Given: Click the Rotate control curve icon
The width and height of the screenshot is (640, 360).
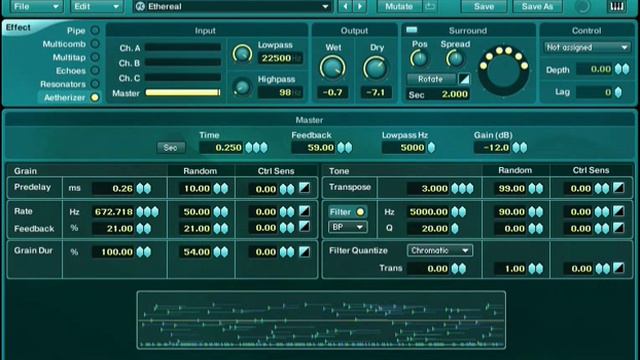Looking at the screenshot, I should click(x=464, y=79).
